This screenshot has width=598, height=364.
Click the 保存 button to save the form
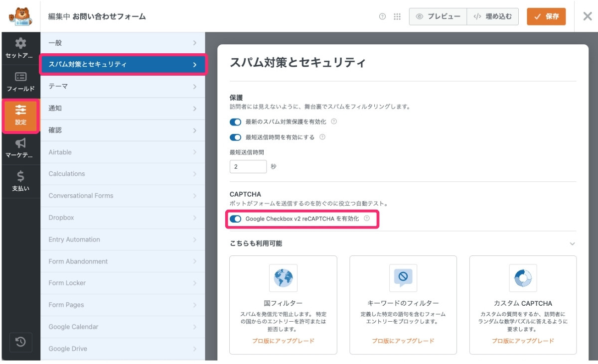point(546,16)
